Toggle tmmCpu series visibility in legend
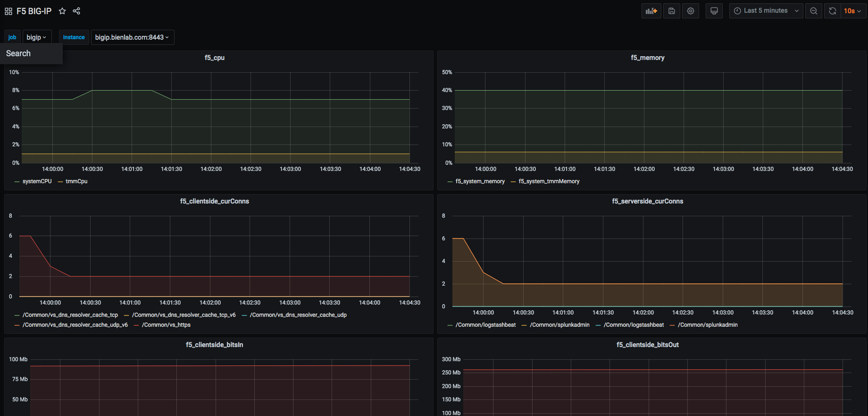 pyautogui.click(x=76, y=181)
